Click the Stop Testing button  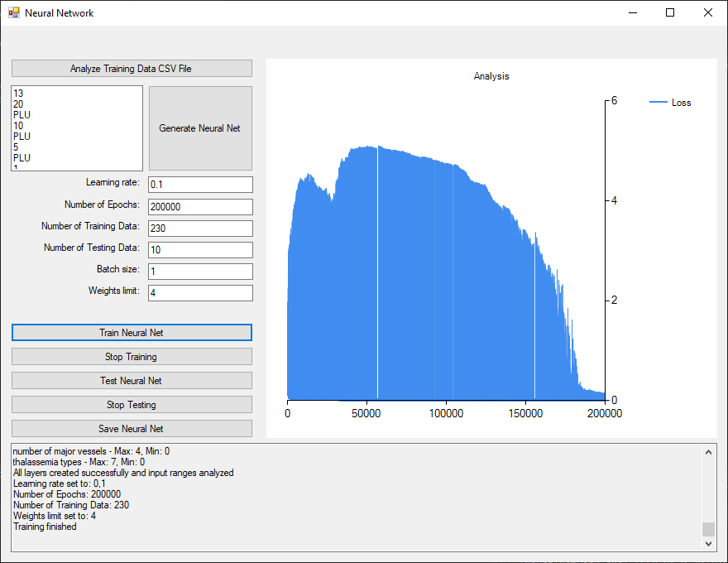[132, 405]
